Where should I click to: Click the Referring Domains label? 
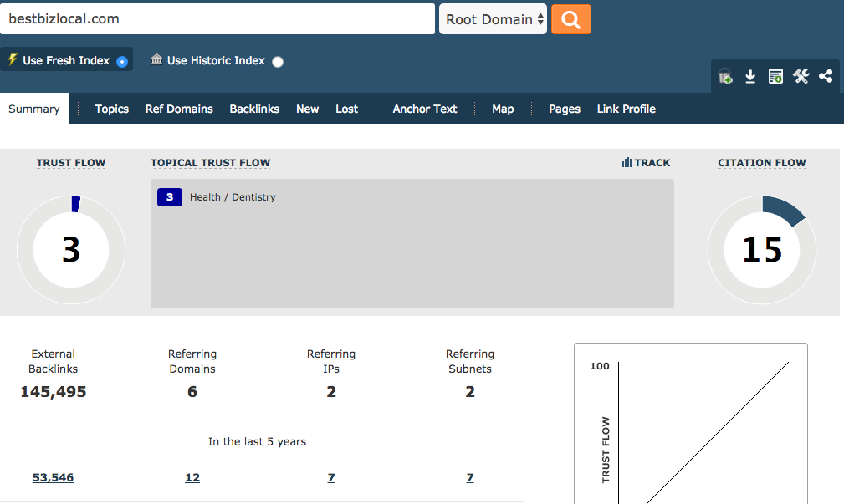(x=192, y=361)
